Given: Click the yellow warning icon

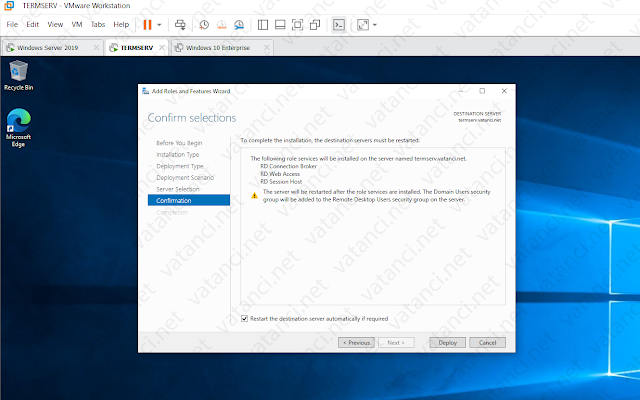Looking at the screenshot, I should [x=254, y=196].
